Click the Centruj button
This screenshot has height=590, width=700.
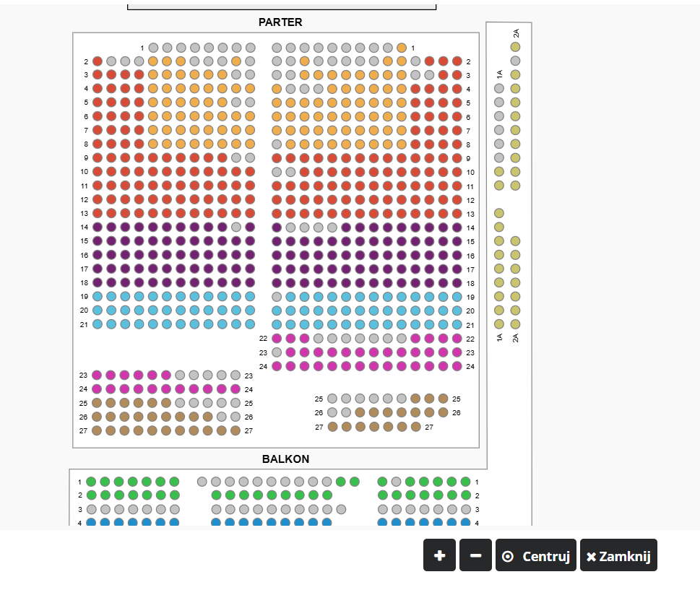536,555
